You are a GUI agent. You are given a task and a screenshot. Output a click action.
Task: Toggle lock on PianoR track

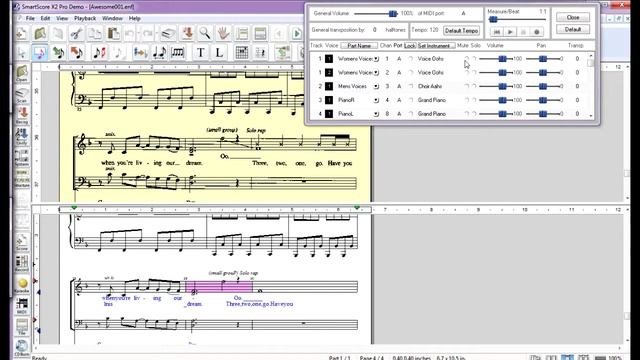pos(411,100)
